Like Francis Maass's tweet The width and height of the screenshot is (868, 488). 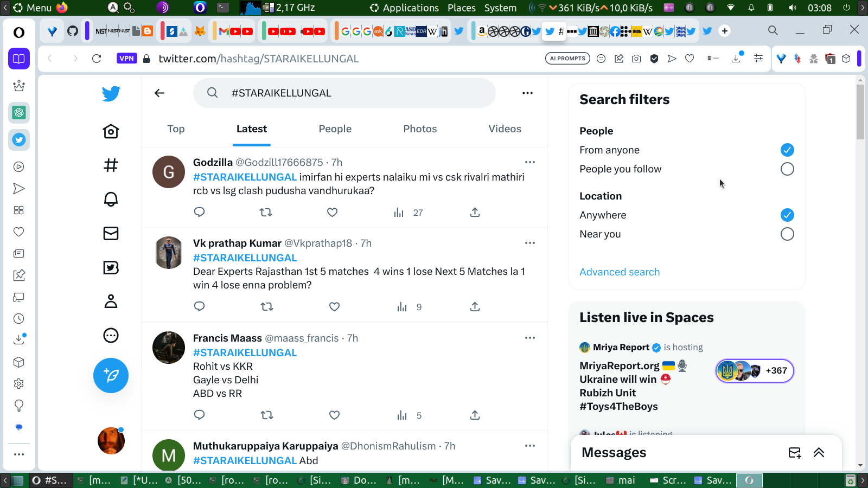click(x=334, y=415)
